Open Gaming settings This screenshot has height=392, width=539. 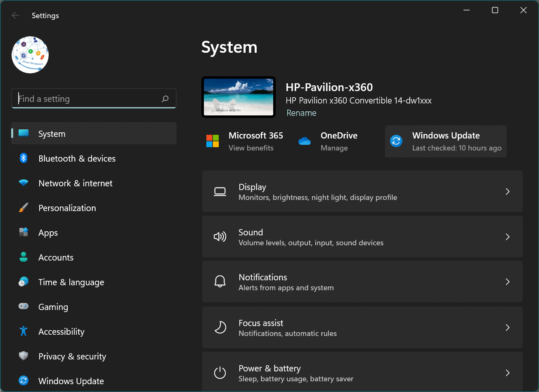coord(94,307)
